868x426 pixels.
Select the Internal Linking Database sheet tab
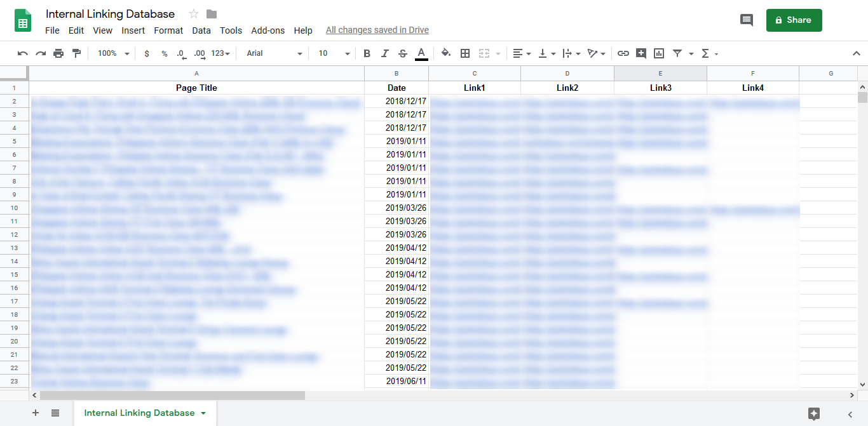(x=139, y=413)
